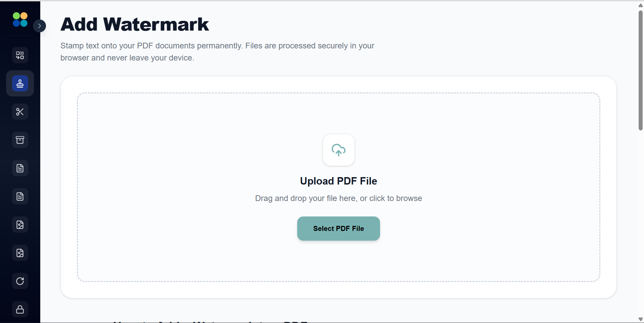Click the scrollbar down arrow

(x=640, y=319)
